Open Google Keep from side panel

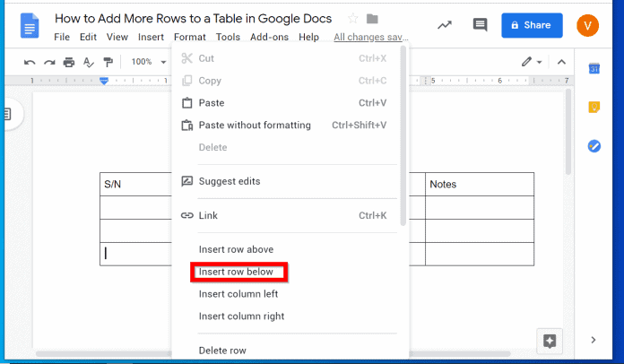[594, 107]
